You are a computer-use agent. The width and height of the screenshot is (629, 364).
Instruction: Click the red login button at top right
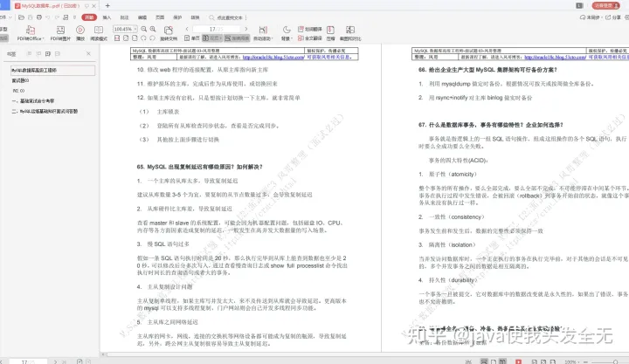pyautogui.click(x=605, y=5)
